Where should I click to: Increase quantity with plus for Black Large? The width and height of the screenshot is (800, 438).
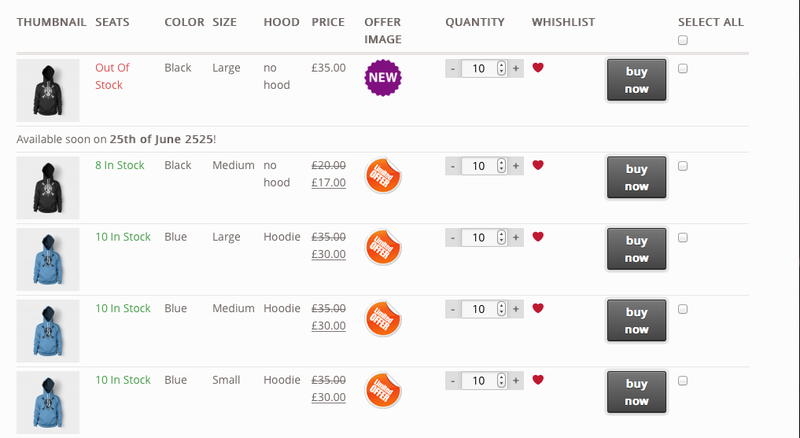click(x=516, y=68)
